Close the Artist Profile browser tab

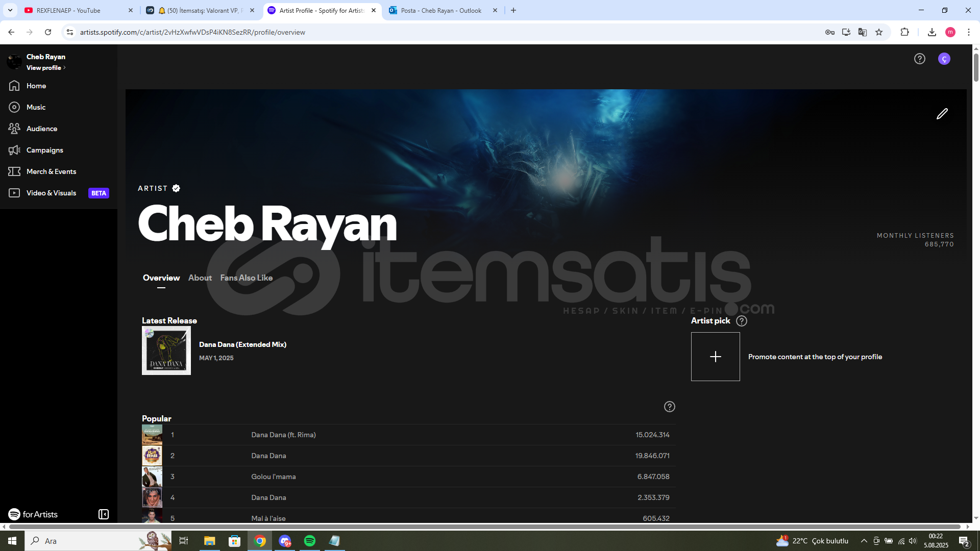(374, 10)
